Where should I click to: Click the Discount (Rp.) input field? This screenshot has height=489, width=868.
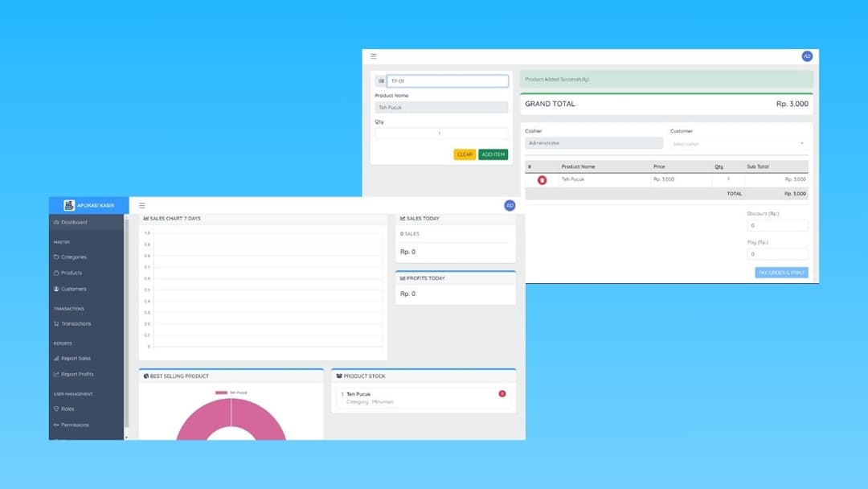click(x=777, y=226)
